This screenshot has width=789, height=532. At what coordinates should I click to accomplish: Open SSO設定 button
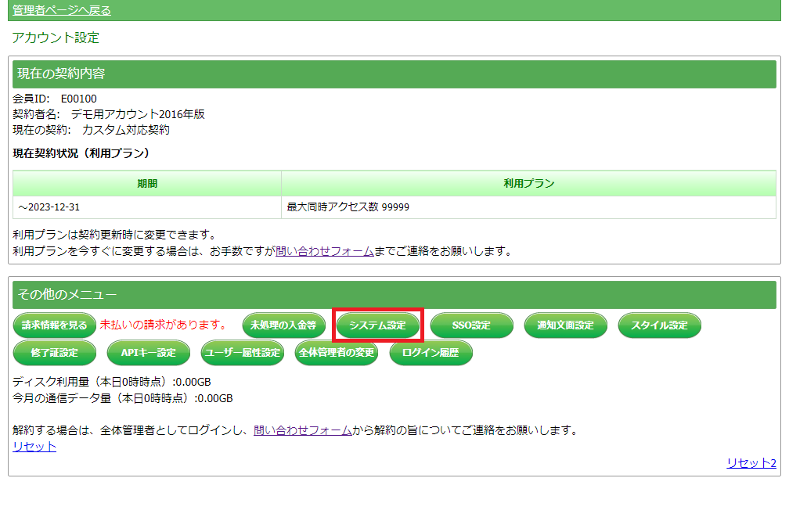coord(471,325)
